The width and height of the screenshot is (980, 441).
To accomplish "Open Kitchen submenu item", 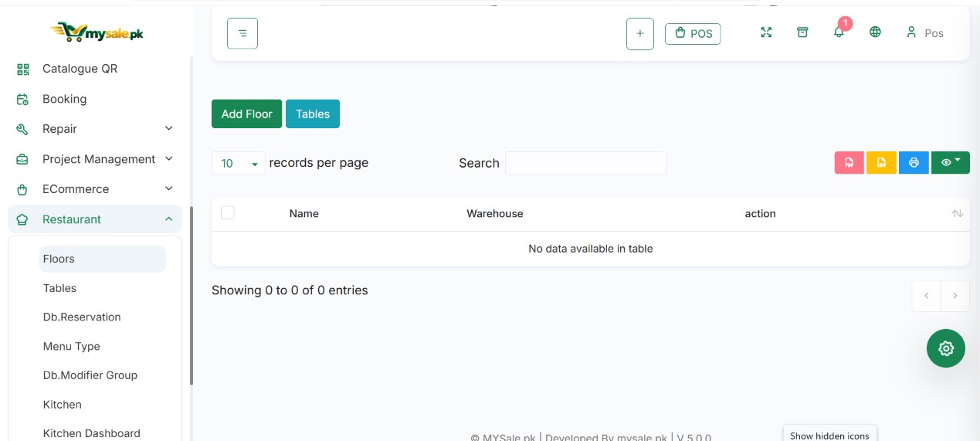I will point(63,405).
